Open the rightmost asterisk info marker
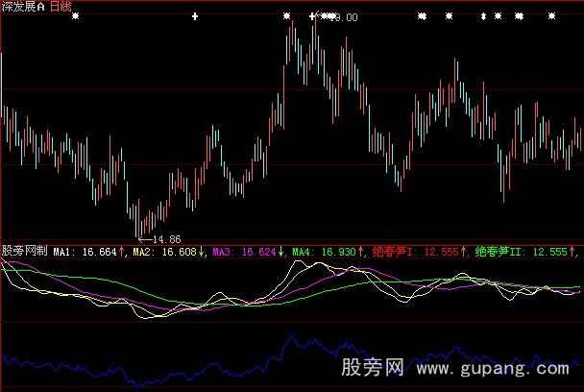 point(551,16)
